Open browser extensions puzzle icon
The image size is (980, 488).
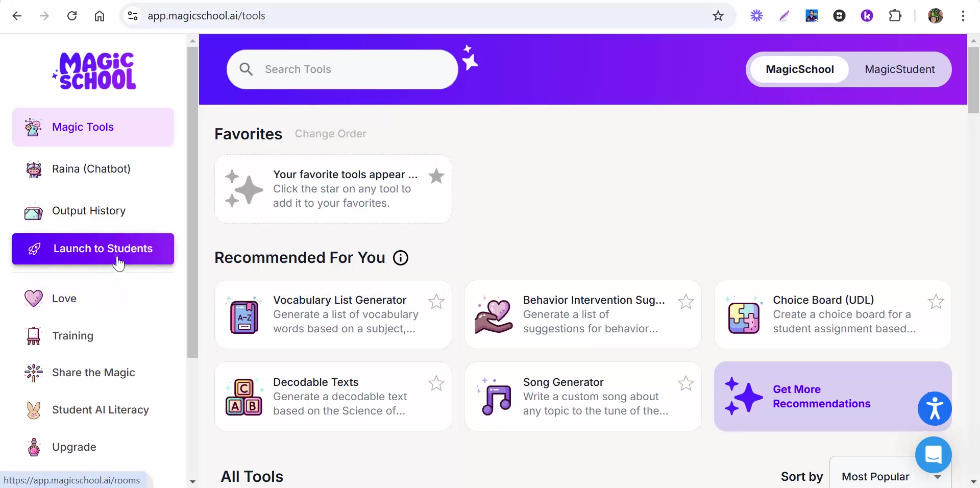(895, 16)
